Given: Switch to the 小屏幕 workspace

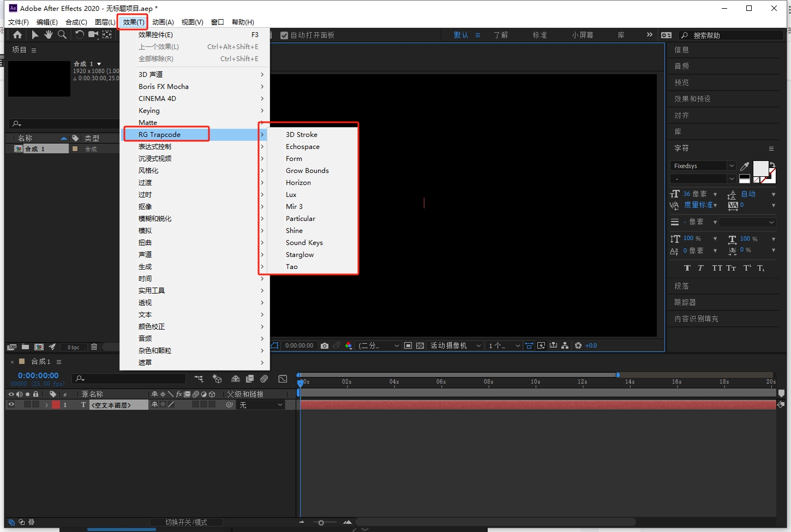Looking at the screenshot, I should [x=583, y=35].
